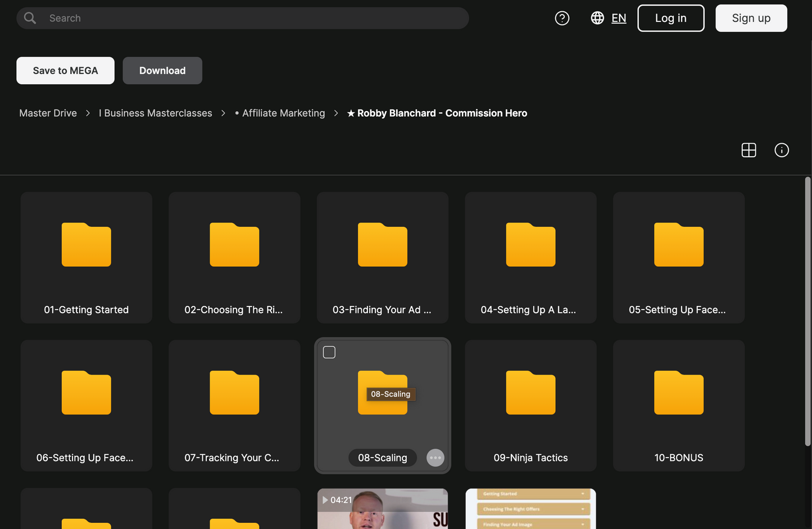The image size is (812, 529).
Task: Open the 01-Getting Started folder icon
Action: tap(87, 245)
